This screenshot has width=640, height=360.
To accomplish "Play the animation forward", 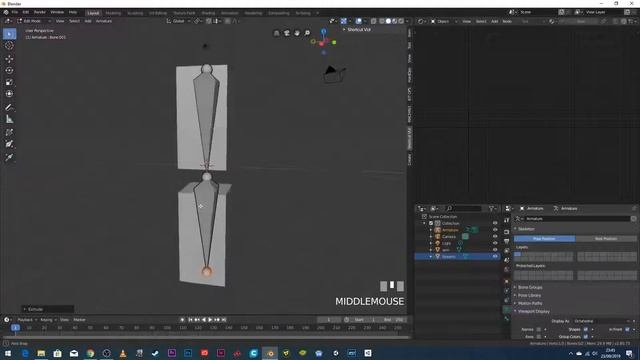I will click(x=210, y=320).
